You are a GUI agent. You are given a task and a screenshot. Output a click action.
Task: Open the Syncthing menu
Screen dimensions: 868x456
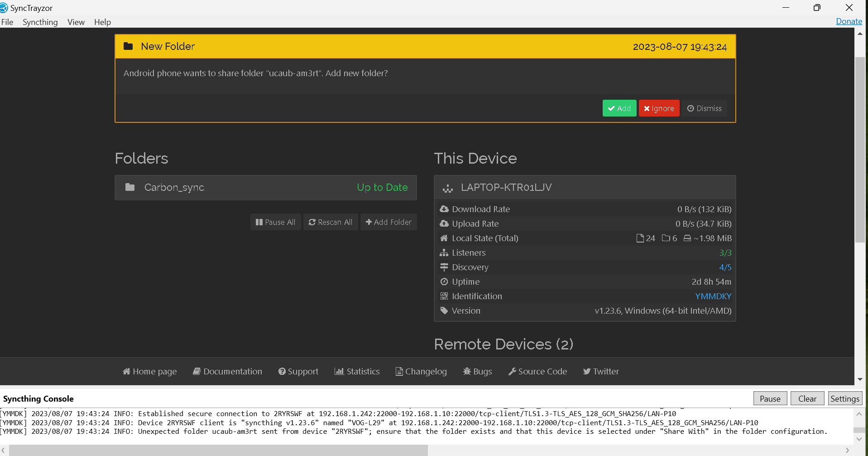tap(40, 22)
